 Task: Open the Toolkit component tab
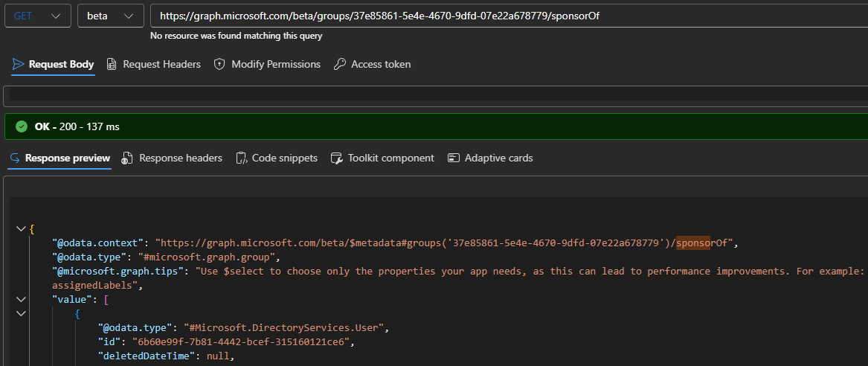[382, 158]
